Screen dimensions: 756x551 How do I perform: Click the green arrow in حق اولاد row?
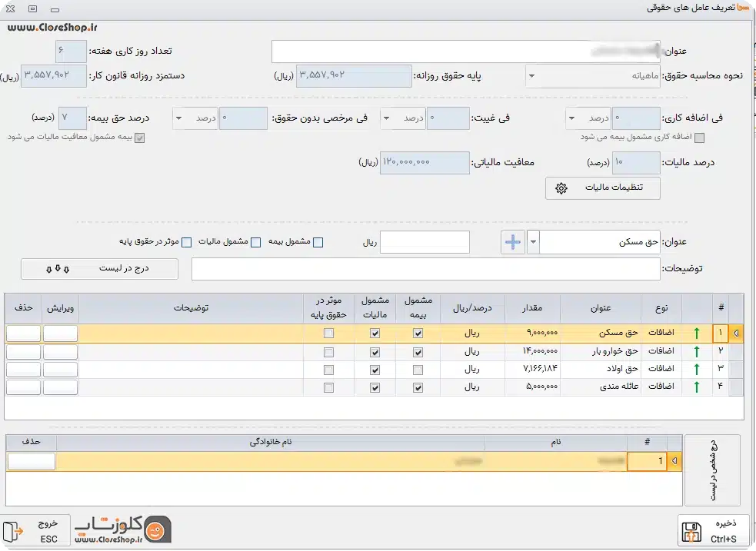tap(696, 370)
